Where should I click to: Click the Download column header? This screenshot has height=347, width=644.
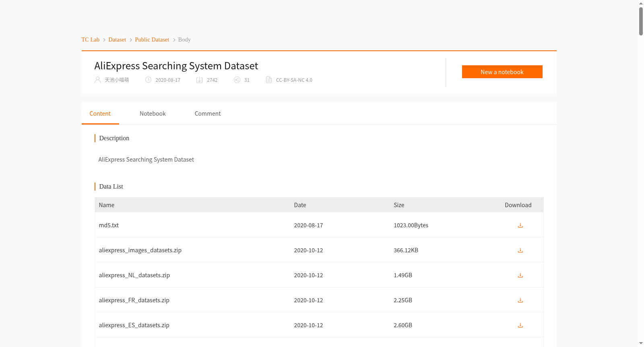[x=518, y=205]
